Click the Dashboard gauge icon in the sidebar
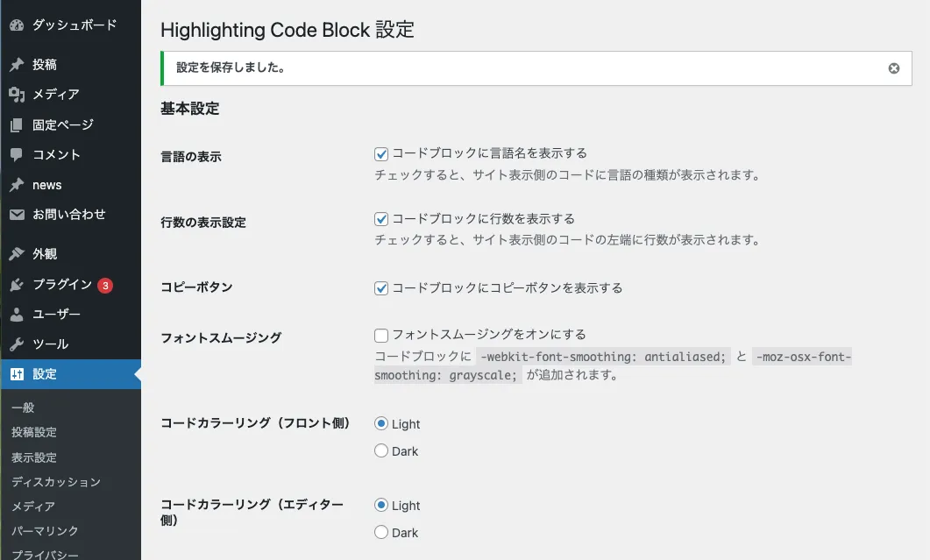The height and width of the screenshot is (560, 930). click(17, 25)
